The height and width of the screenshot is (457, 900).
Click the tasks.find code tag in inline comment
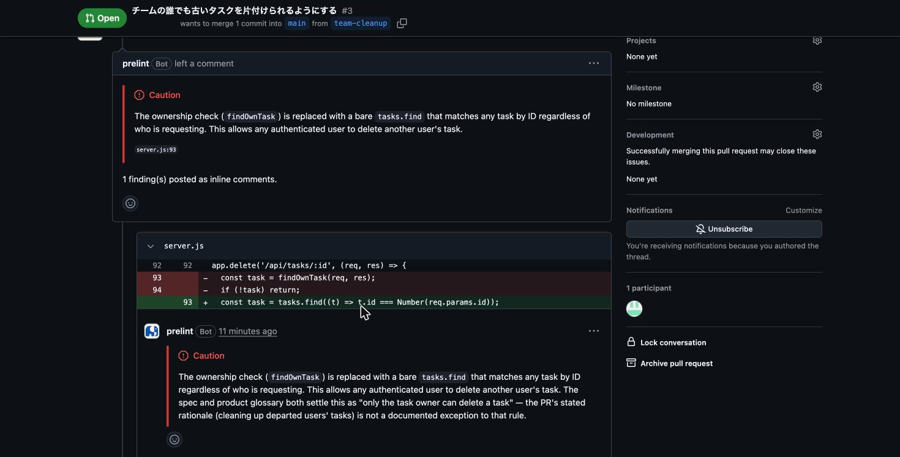pyautogui.click(x=444, y=377)
